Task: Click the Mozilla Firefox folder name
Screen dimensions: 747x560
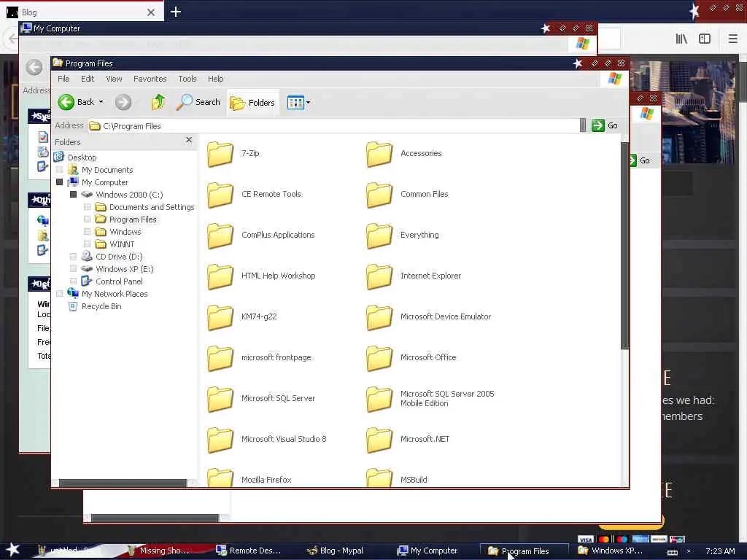Action: click(266, 480)
